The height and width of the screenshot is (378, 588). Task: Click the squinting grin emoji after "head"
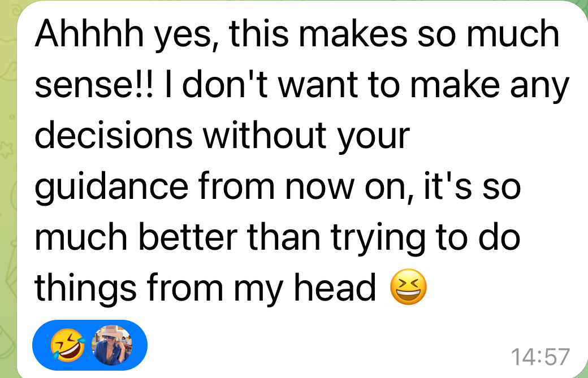point(408,286)
